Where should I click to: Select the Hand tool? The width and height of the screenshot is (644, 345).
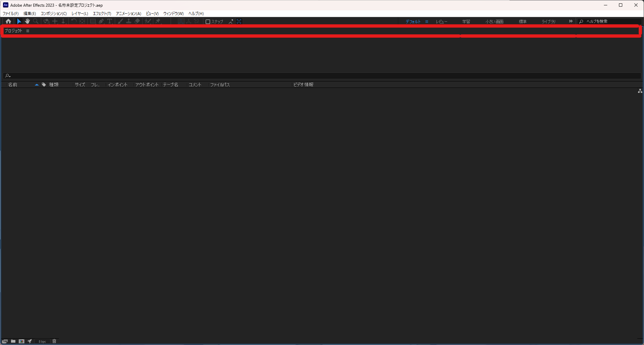[x=27, y=21]
